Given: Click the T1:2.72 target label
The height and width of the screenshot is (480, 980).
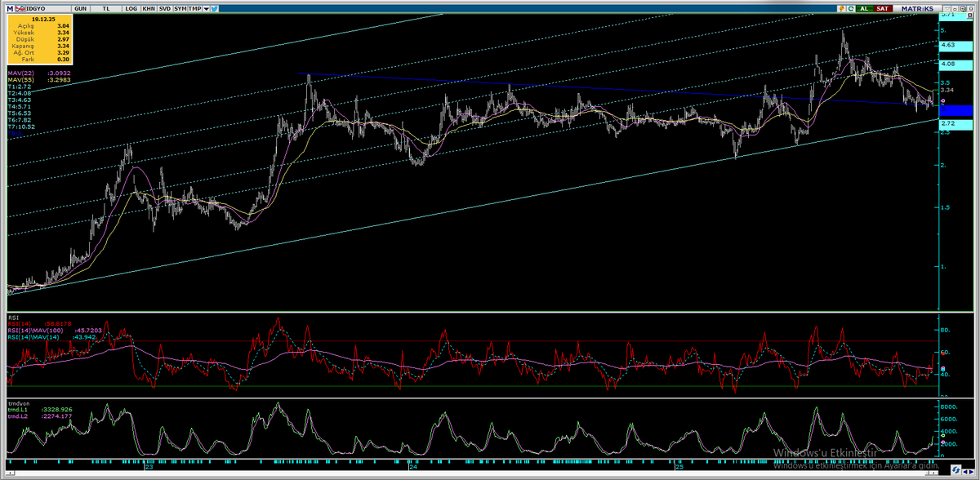Looking at the screenshot, I should pyautogui.click(x=20, y=87).
